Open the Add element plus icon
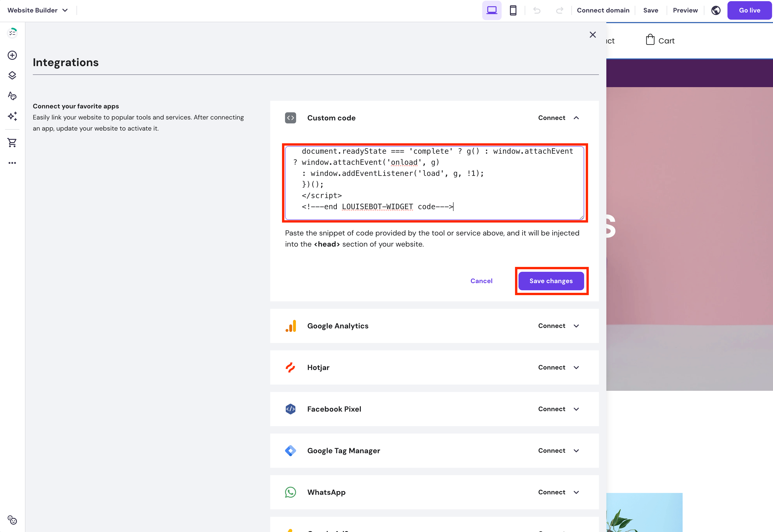 point(12,55)
